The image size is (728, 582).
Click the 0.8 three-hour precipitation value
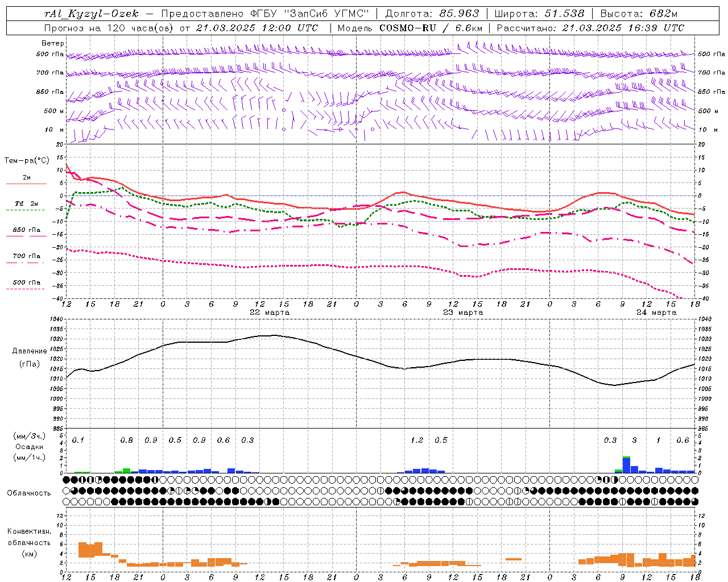point(127,440)
